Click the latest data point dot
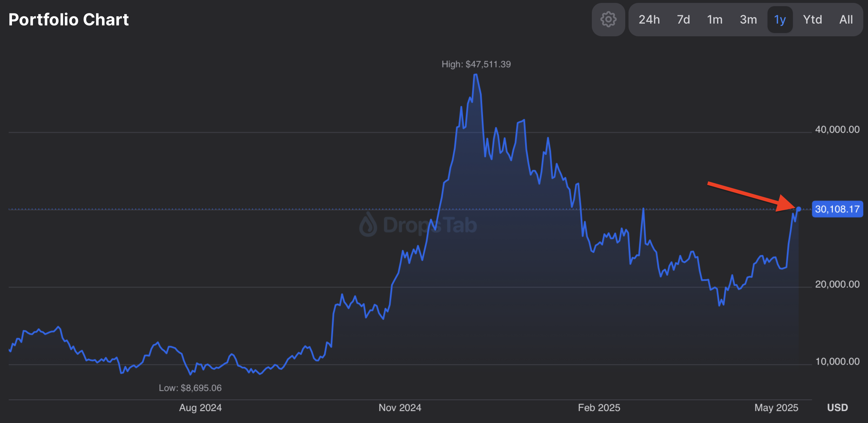This screenshot has width=868, height=423. [799, 209]
